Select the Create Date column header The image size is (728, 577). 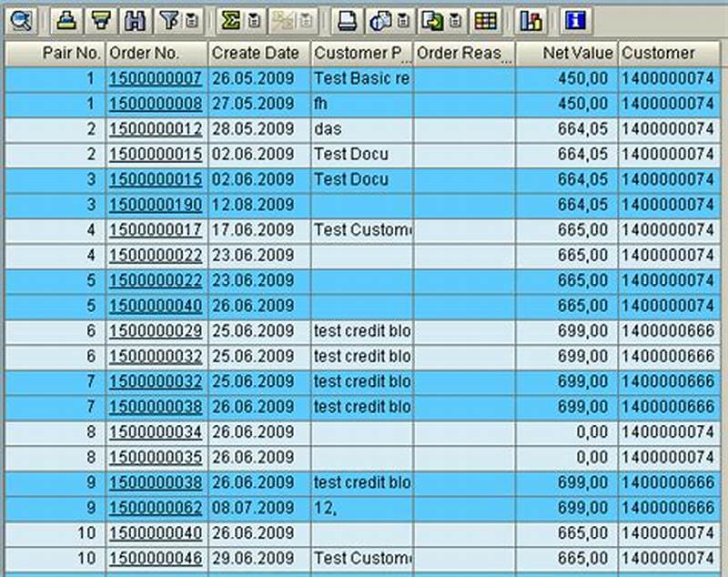coord(257,53)
